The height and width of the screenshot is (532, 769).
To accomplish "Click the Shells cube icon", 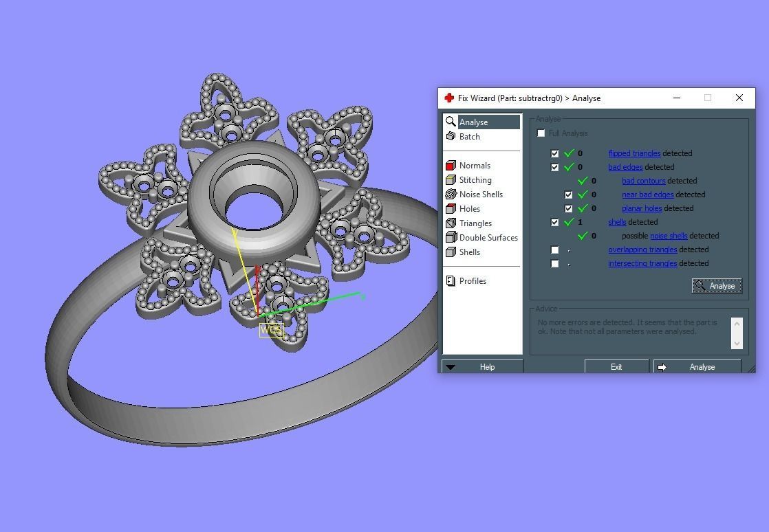I will [451, 252].
